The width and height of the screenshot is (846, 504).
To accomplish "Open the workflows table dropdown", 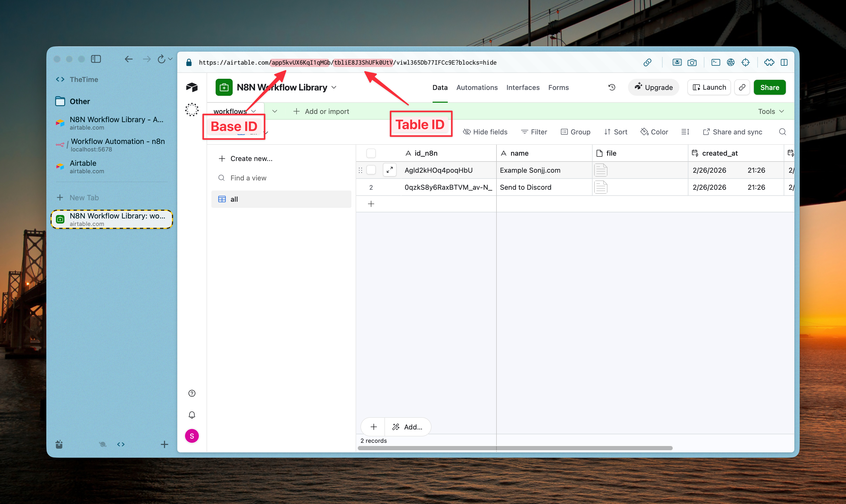I will [253, 111].
